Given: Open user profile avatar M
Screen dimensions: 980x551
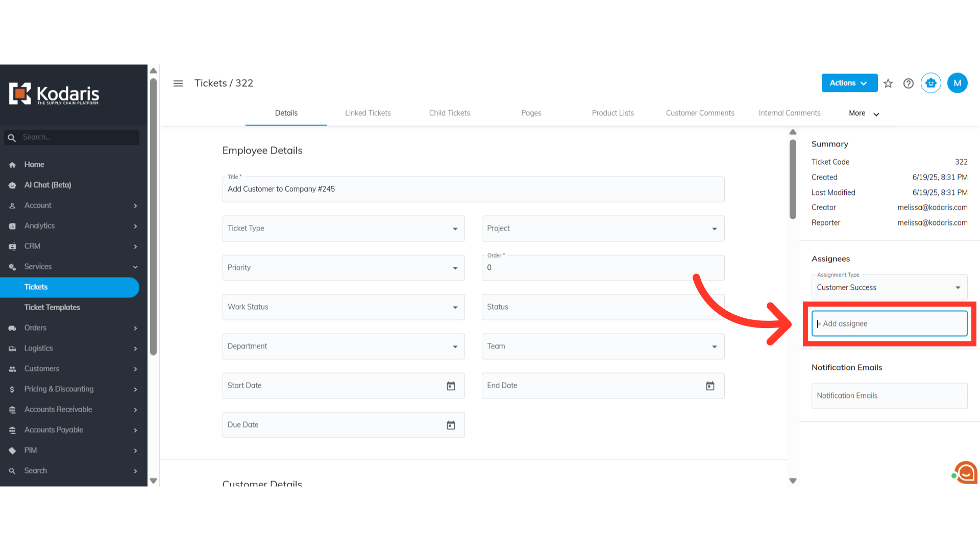Looking at the screenshot, I should click(x=957, y=83).
